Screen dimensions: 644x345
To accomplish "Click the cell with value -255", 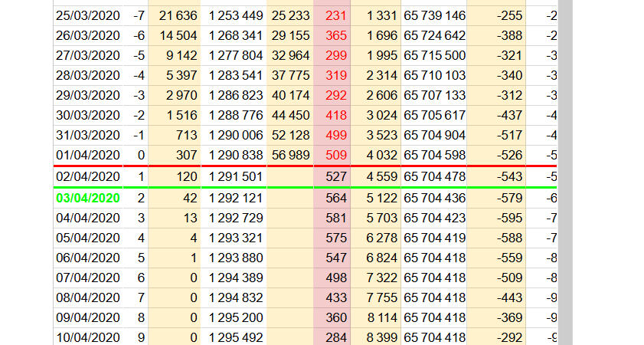I will click(496, 15).
